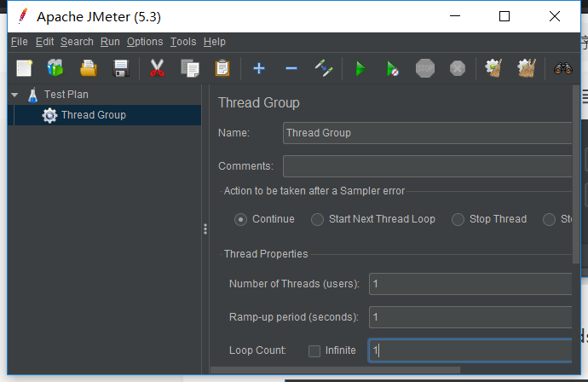
Task: Toggle selected elements enable/disable icon
Action: [323, 68]
